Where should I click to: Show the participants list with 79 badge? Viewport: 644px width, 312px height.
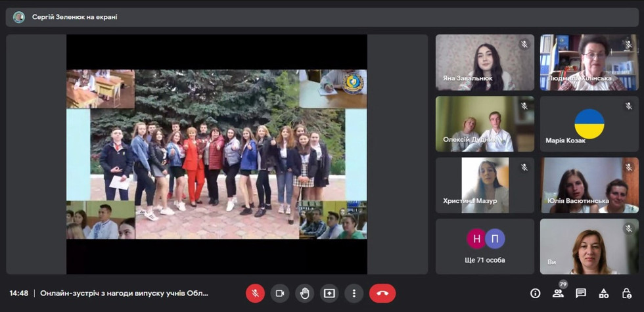558,293
